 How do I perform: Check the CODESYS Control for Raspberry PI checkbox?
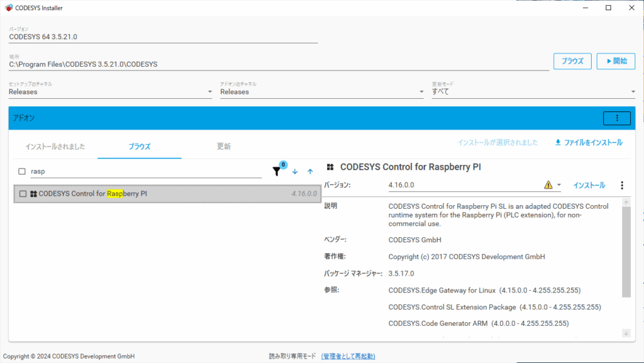(x=23, y=194)
